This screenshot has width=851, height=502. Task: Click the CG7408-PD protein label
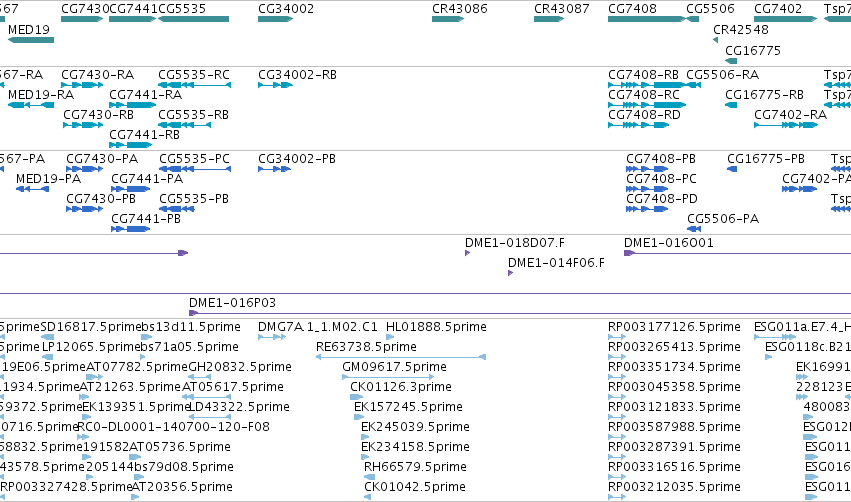tap(662, 199)
